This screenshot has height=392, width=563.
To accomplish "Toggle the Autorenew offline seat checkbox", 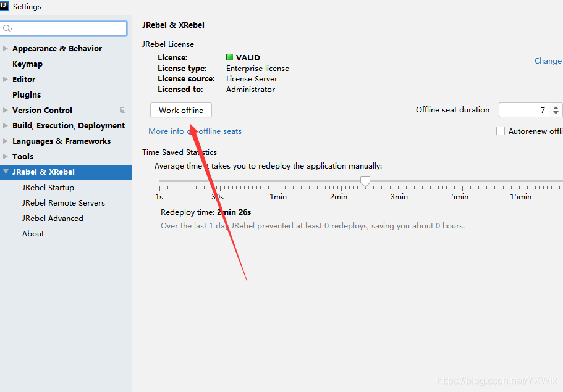I will point(501,131).
